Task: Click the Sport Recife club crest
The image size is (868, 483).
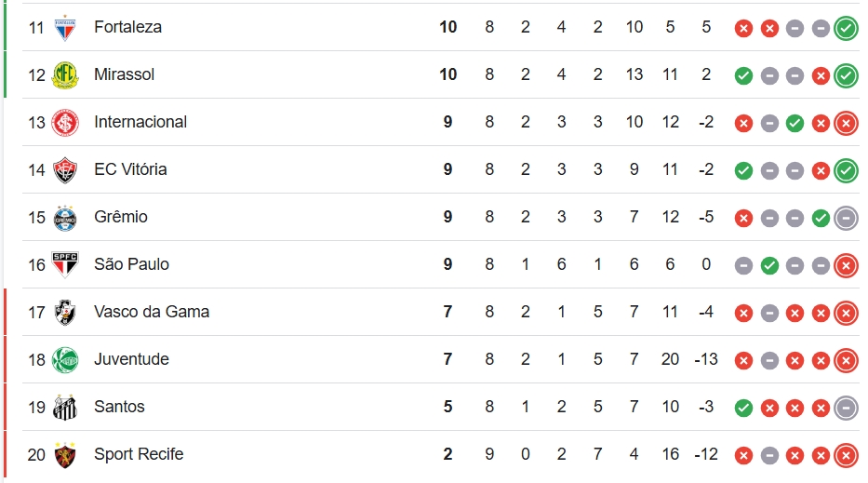Action: 65,455
